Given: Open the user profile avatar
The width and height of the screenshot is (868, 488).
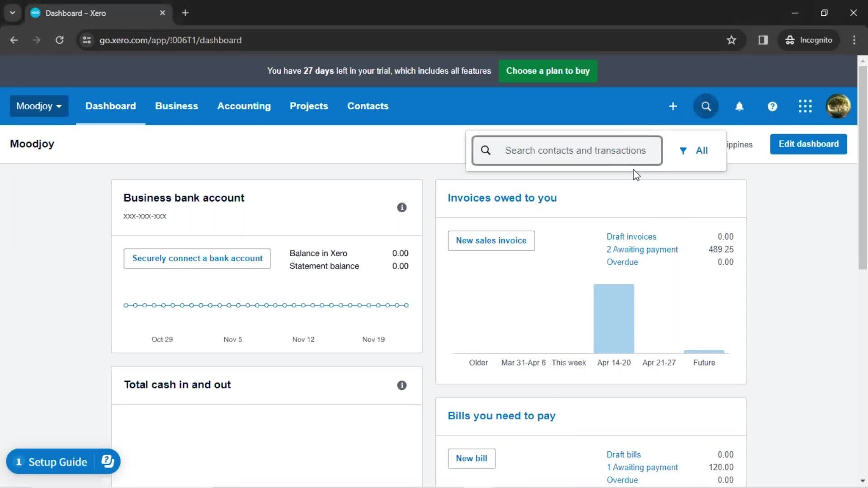Looking at the screenshot, I should tap(838, 106).
